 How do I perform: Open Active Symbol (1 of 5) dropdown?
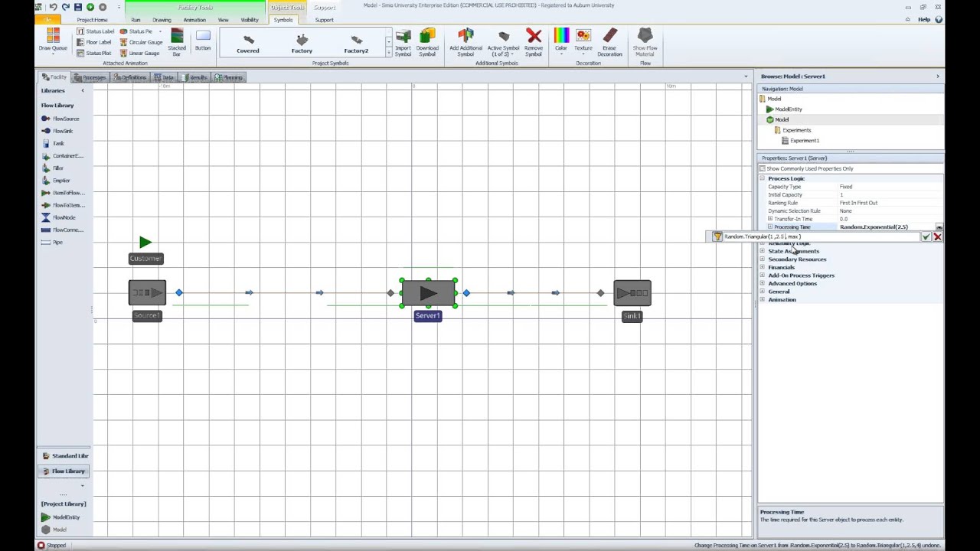point(503,43)
